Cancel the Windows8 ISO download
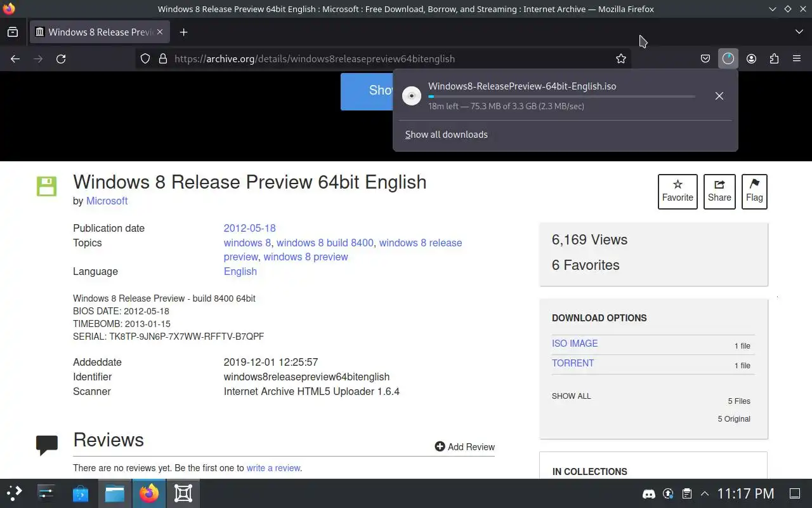The image size is (812, 508). [719, 96]
